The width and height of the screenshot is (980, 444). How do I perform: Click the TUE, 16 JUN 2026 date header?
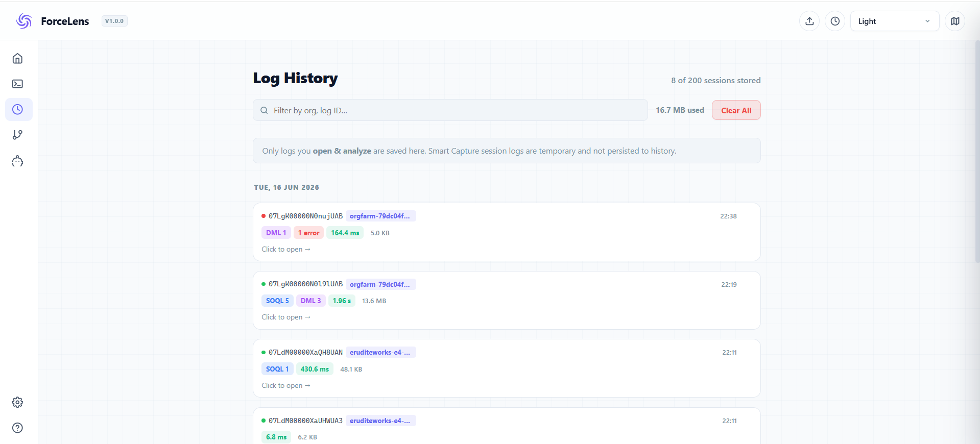[286, 187]
